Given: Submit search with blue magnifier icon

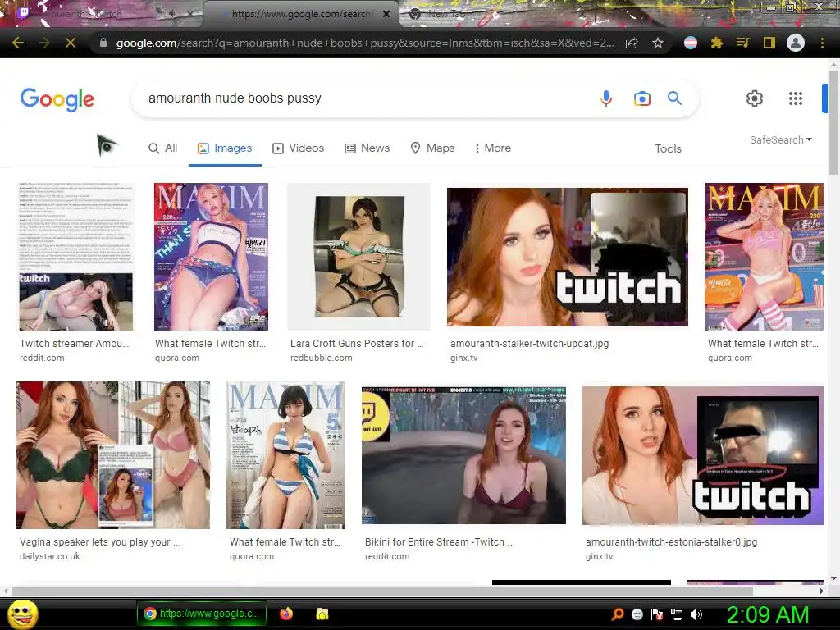Looking at the screenshot, I should click(x=674, y=98).
